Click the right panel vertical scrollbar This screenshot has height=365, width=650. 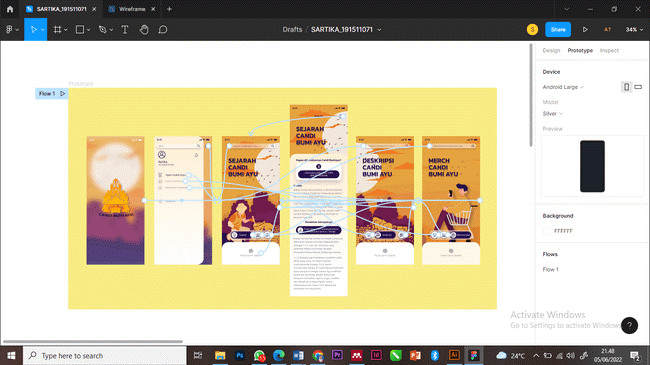click(x=531, y=95)
